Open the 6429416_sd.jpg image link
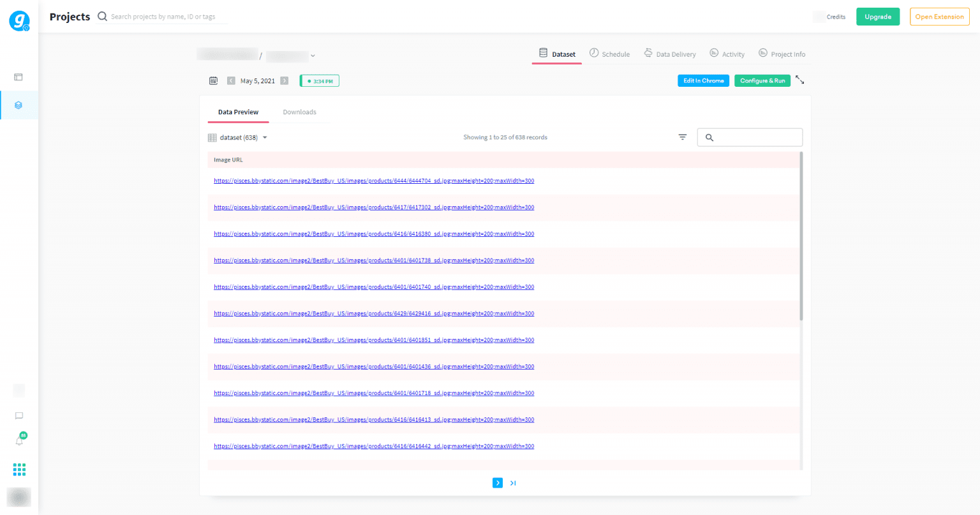This screenshot has height=515, width=980. coord(374,314)
